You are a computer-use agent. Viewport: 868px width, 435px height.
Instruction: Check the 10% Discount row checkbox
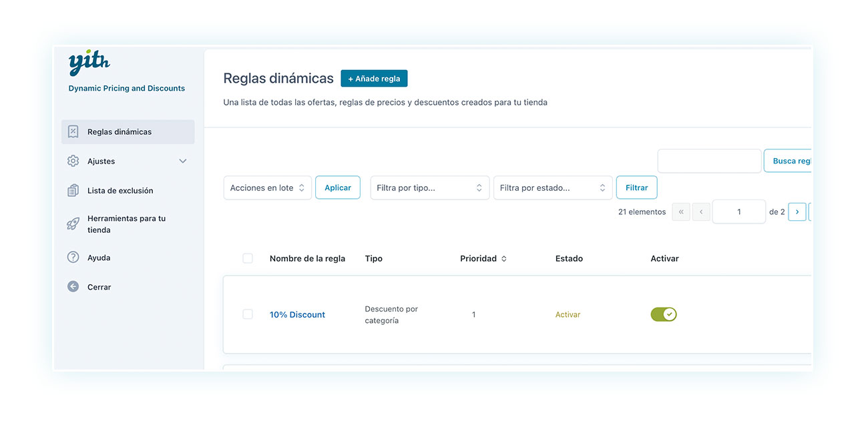[x=248, y=314]
